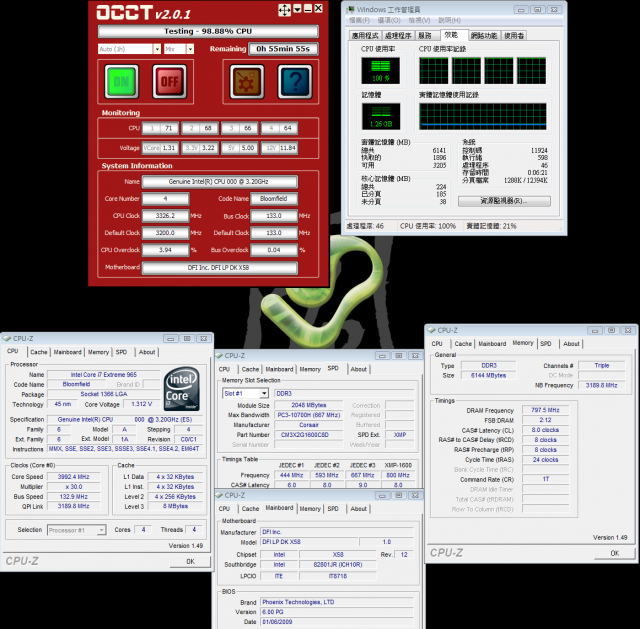This screenshot has height=629, width=640.
Task: Click Core Speed 3992.4 MHz value
Action: pyautogui.click(x=73, y=476)
